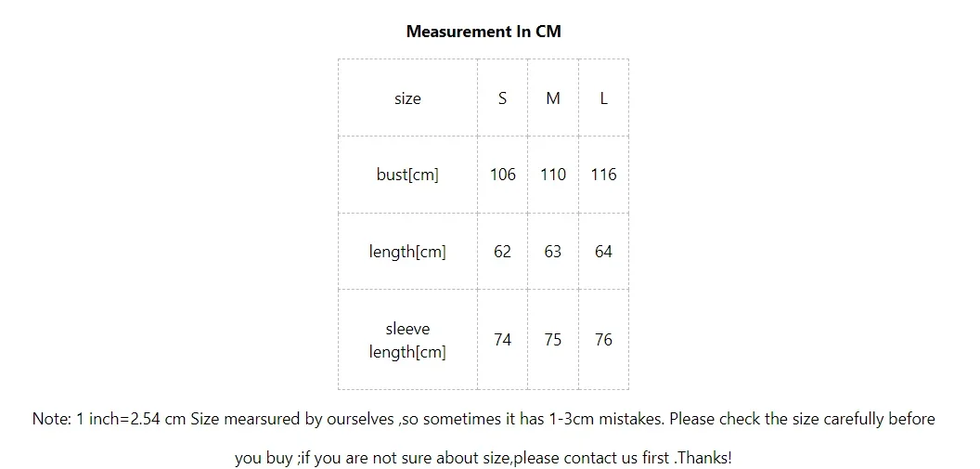Screen dimensions: 980x469
Task: Click the sleeve length value 76
Action: pos(604,340)
